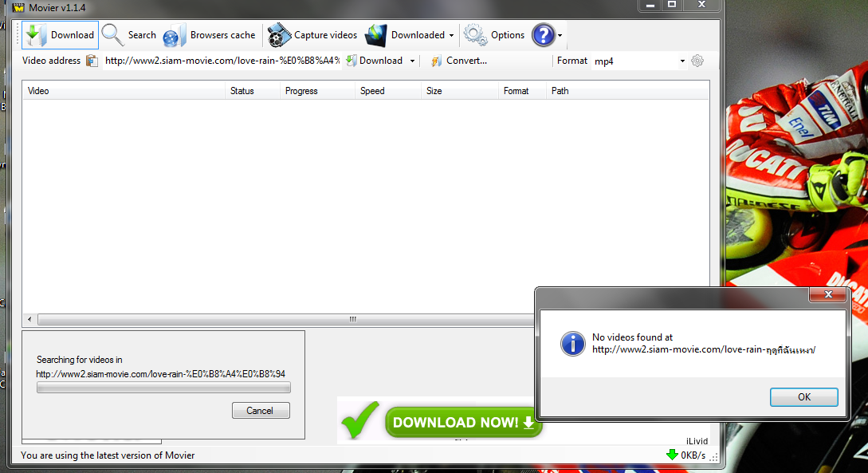868x473 pixels.
Task: Click the blue help question mark icon
Action: 543,35
